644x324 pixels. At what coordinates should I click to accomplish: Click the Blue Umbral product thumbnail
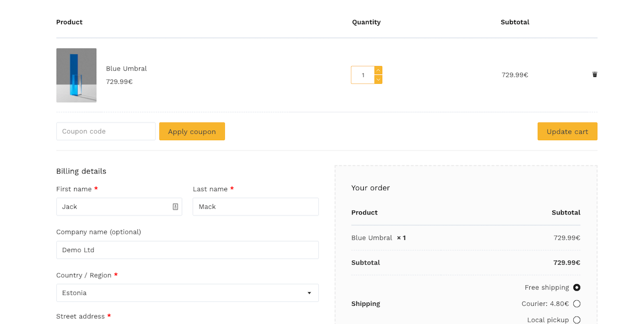pos(76,75)
